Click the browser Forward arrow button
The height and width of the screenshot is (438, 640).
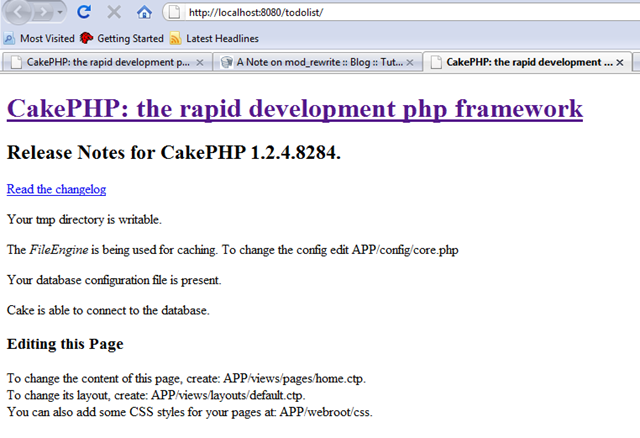pyautogui.click(x=43, y=13)
